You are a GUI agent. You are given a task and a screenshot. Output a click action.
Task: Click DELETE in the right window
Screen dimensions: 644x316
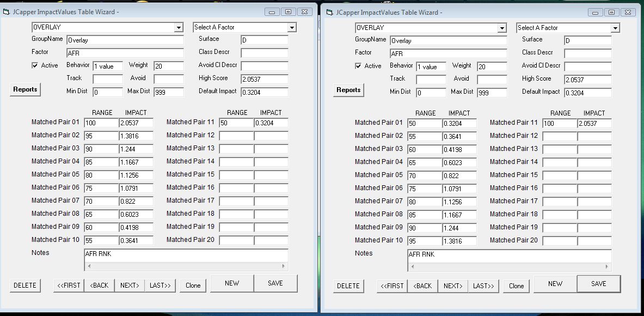click(x=348, y=286)
